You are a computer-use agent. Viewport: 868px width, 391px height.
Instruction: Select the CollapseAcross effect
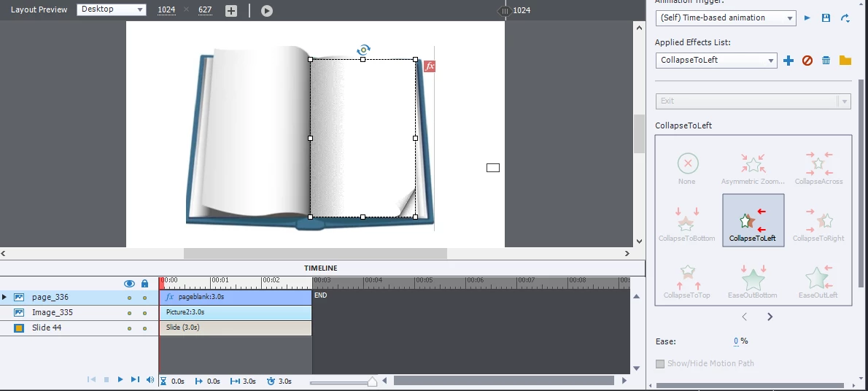(x=818, y=169)
